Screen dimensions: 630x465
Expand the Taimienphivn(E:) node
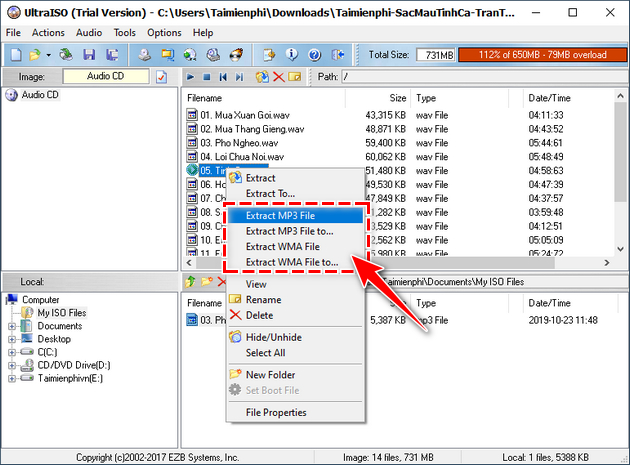12,379
